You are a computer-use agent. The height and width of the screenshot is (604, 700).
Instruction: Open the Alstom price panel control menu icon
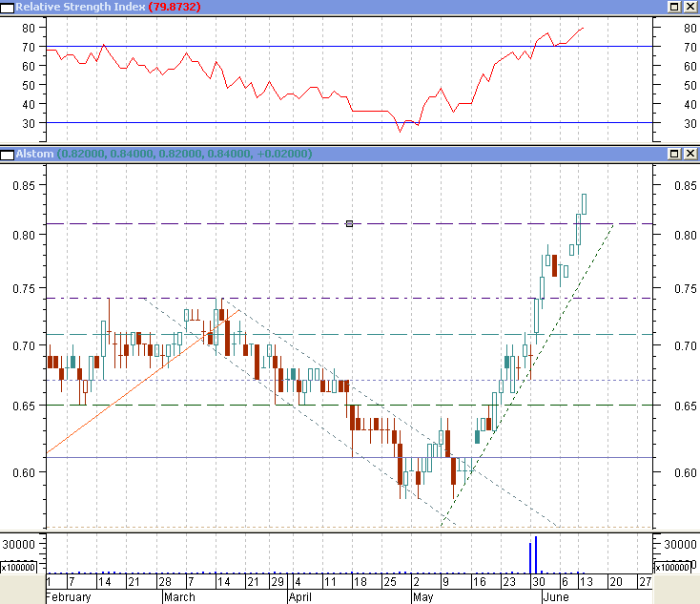7,155
